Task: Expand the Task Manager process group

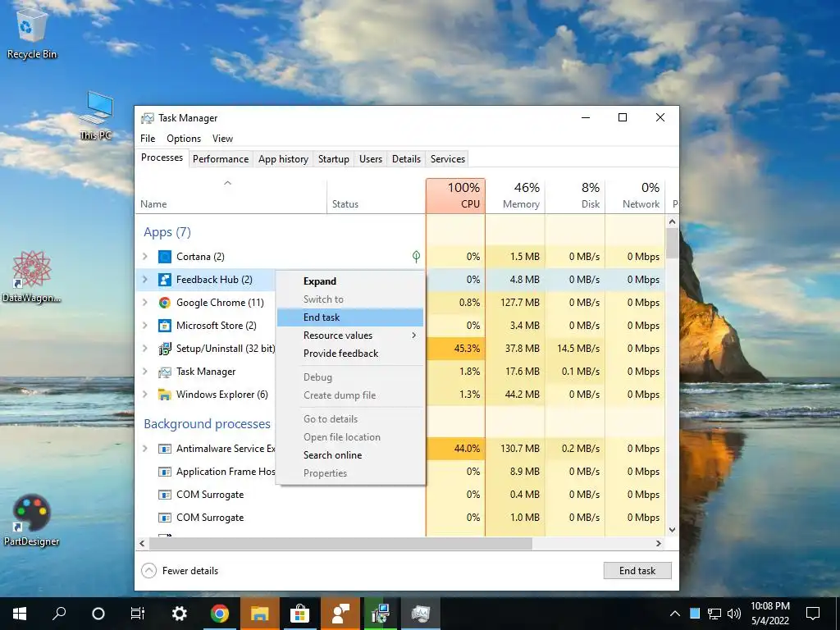Action: [145, 372]
